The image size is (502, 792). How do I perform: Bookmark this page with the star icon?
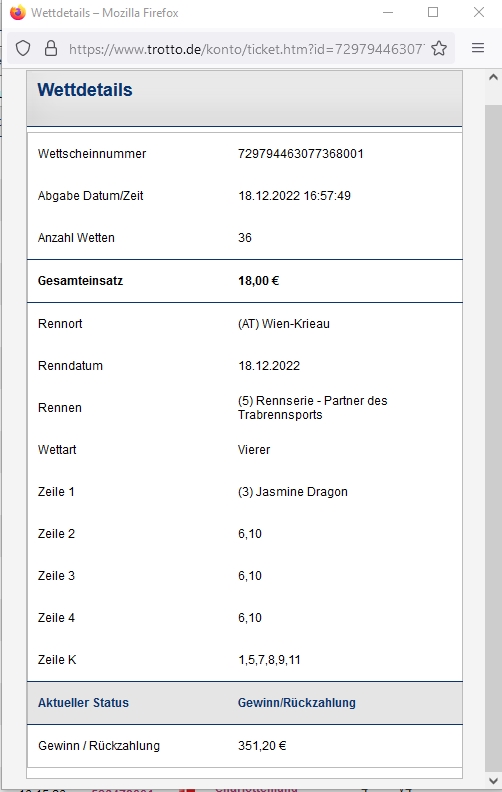click(439, 48)
